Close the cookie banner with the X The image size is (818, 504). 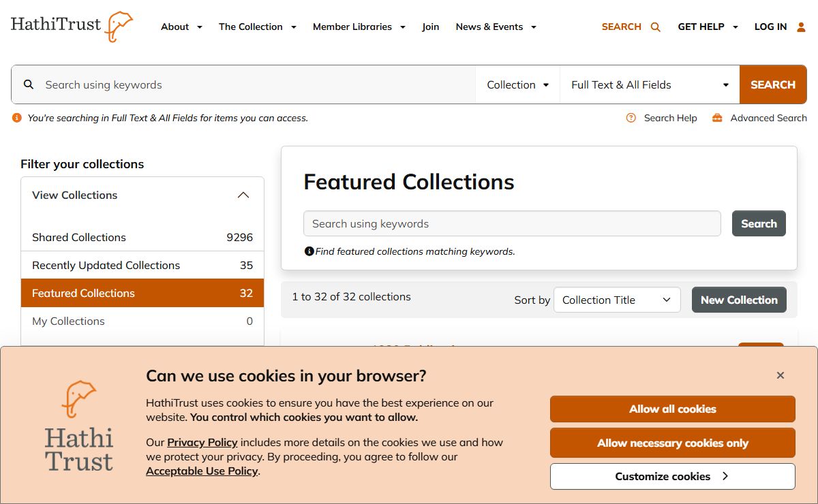point(781,375)
